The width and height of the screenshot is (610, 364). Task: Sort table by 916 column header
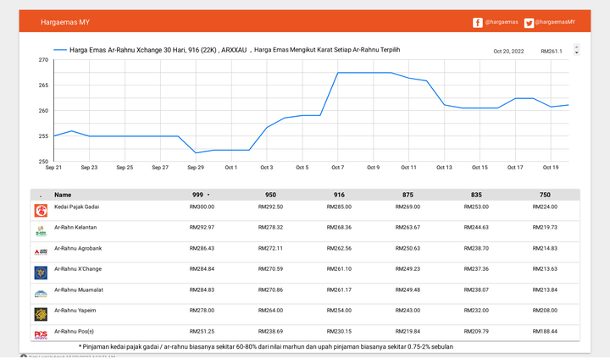(x=339, y=195)
